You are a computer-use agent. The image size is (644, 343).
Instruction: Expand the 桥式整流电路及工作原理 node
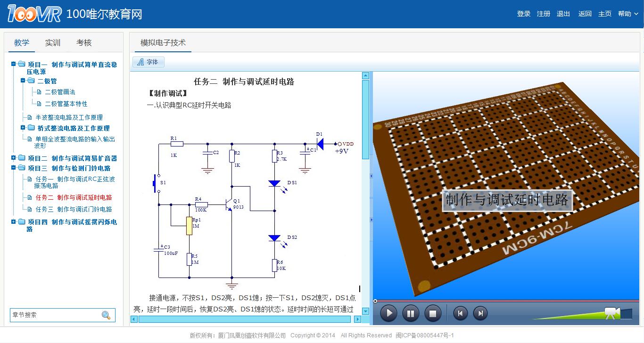pos(23,128)
